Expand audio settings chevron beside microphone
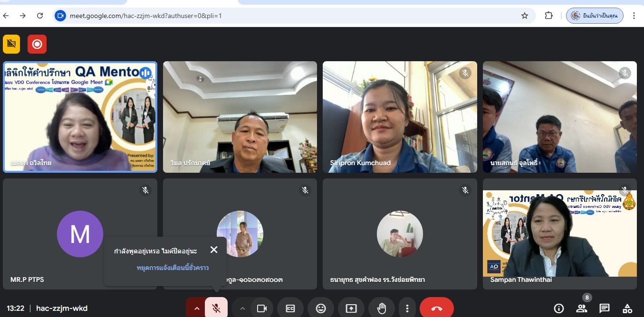The height and width of the screenshot is (317, 644). pyautogui.click(x=196, y=308)
